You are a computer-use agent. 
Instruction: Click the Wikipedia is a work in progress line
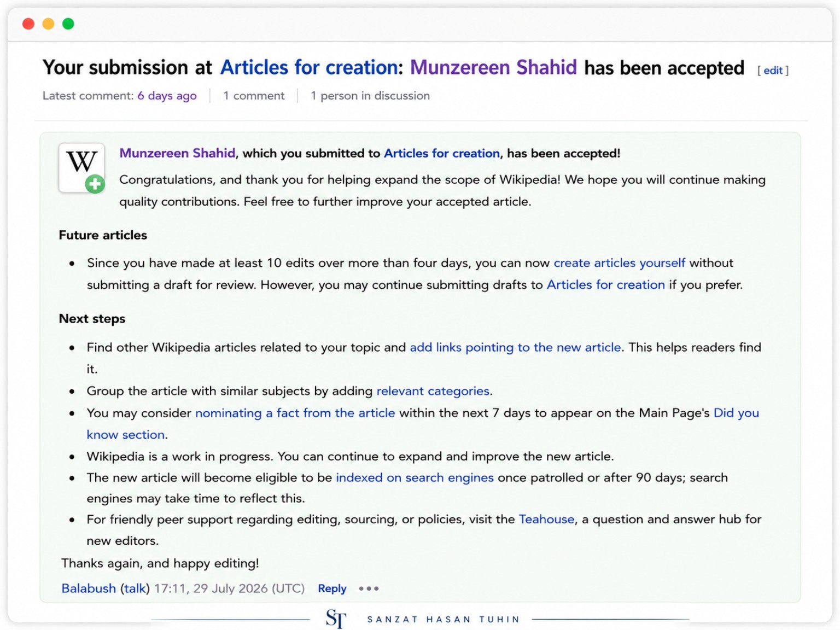[x=350, y=456]
